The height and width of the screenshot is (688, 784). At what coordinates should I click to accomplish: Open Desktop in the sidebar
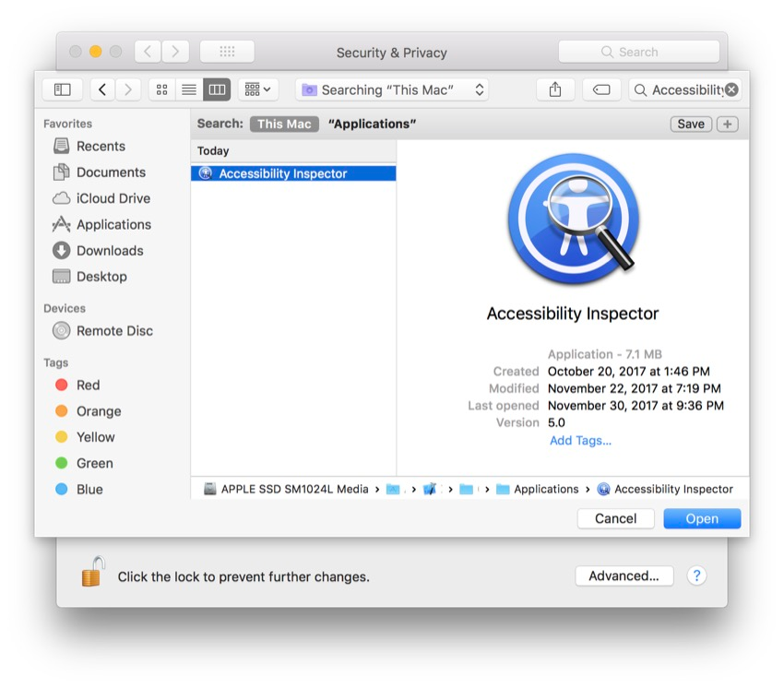(101, 277)
